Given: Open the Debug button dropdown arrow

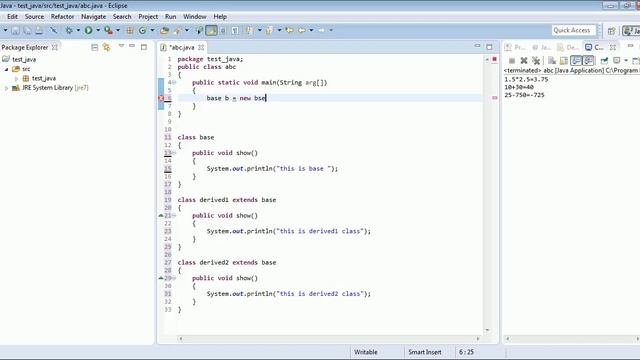Looking at the screenshot, I should (x=78, y=31).
